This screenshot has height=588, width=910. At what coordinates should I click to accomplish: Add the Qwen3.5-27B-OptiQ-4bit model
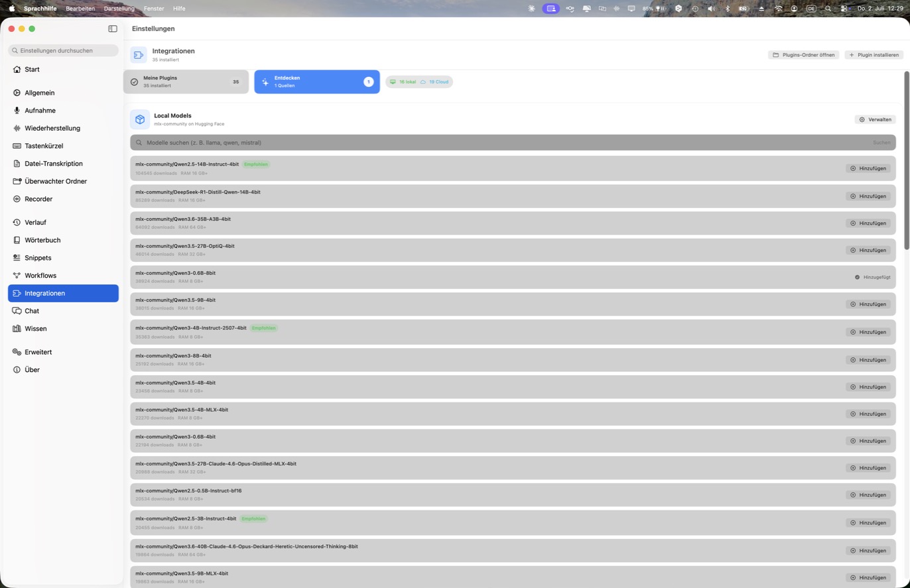[x=868, y=251]
